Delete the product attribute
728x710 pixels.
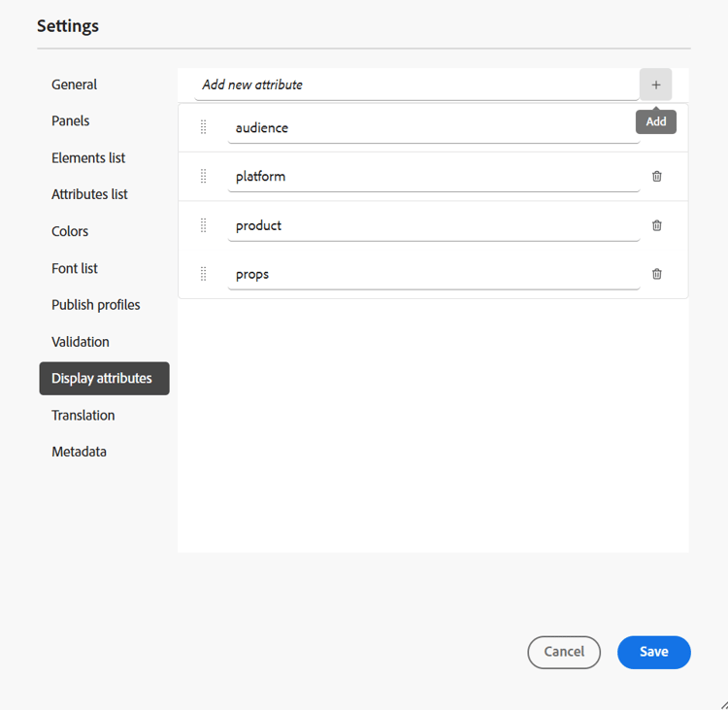point(657,225)
